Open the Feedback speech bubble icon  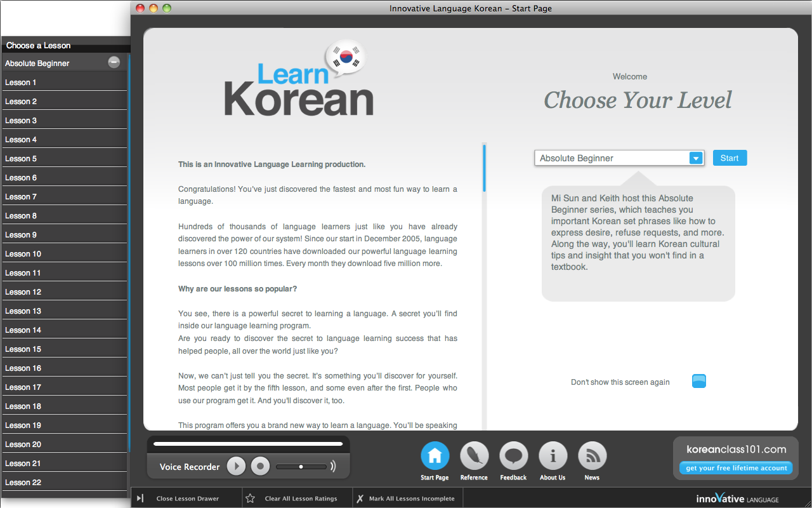[x=513, y=456]
